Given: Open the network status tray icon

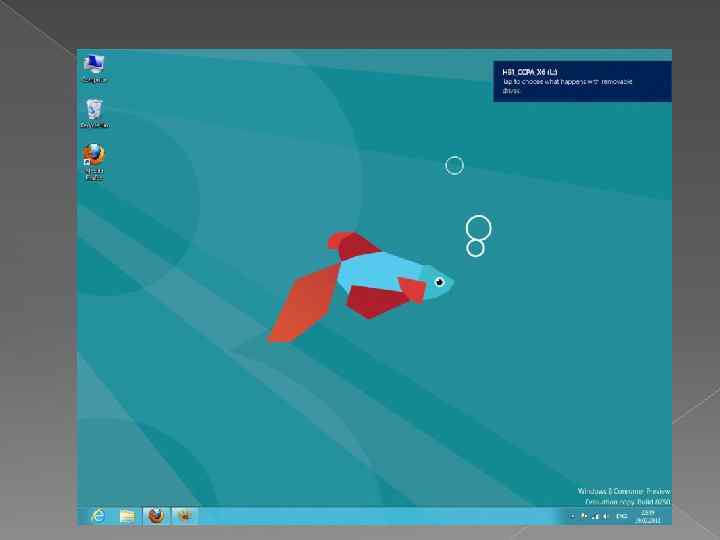Looking at the screenshot, I should pyautogui.click(x=595, y=516).
